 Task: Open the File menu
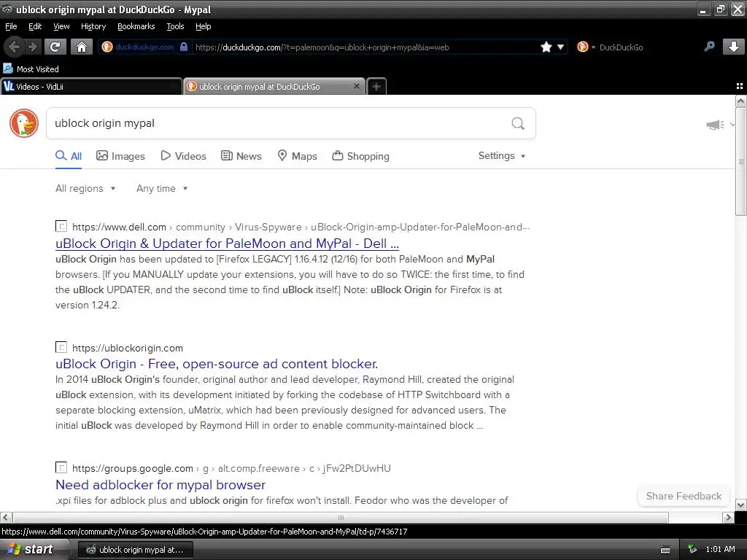(x=11, y=26)
